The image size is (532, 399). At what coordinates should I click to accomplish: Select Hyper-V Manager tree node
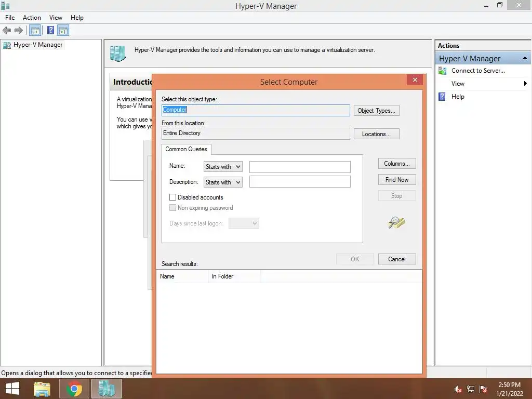(33, 45)
